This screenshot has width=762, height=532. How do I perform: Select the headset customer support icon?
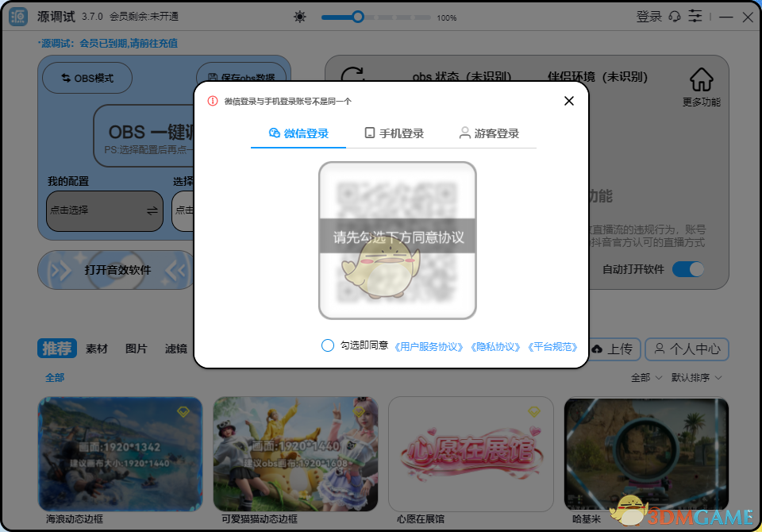click(675, 16)
